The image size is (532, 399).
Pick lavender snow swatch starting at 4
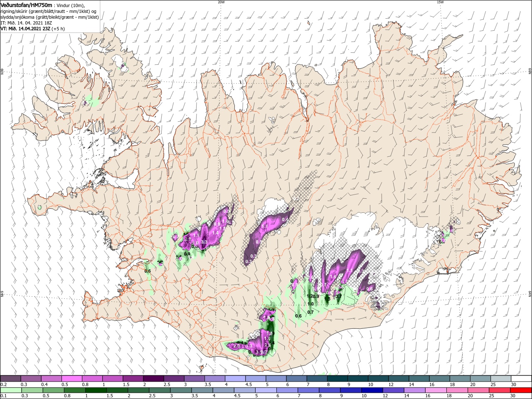coord(234,379)
